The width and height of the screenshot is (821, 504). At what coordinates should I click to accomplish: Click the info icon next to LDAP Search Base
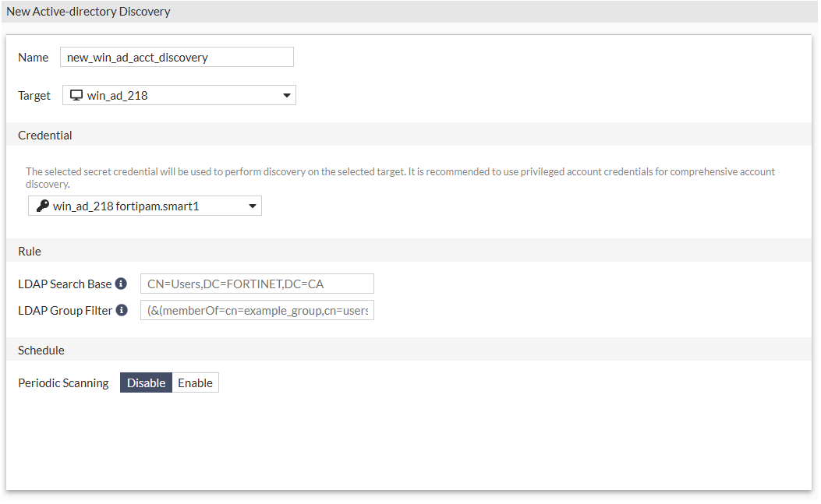pyautogui.click(x=122, y=283)
